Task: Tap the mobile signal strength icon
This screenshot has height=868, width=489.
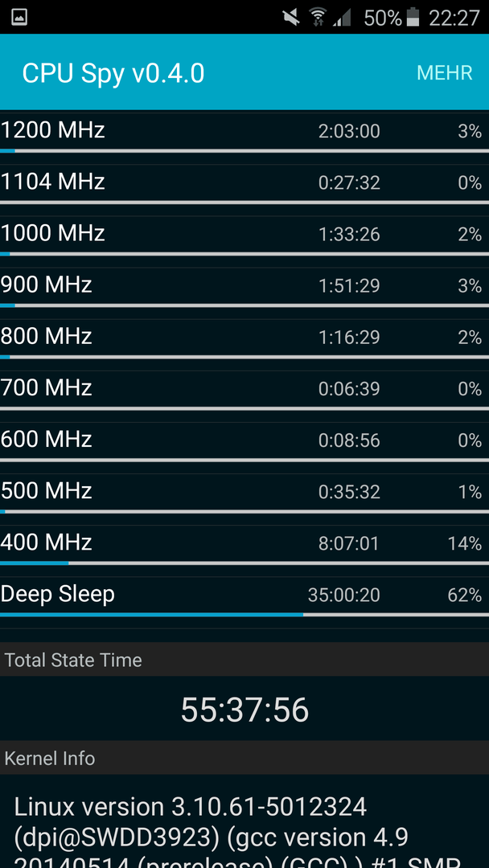Action: tap(342, 18)
